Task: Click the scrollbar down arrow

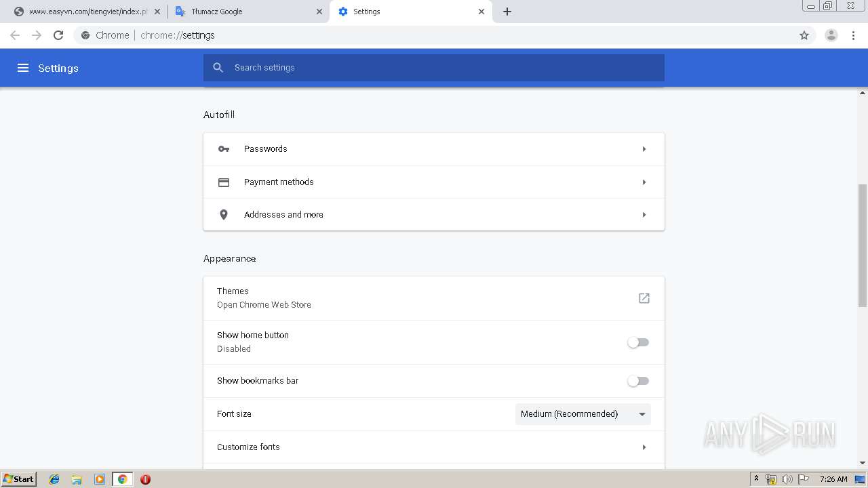Action: pyautogui.click(x=863, y=463)
